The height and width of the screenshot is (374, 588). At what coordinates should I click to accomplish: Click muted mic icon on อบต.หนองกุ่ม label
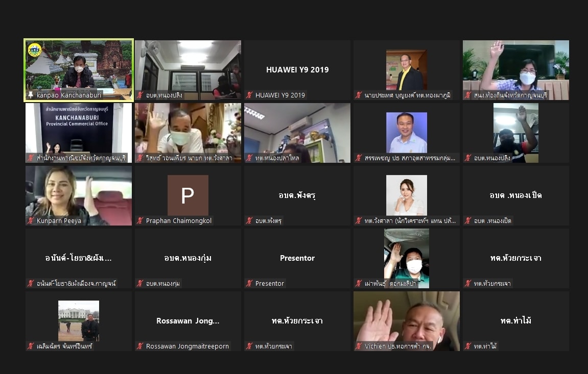tap(140, 284)
